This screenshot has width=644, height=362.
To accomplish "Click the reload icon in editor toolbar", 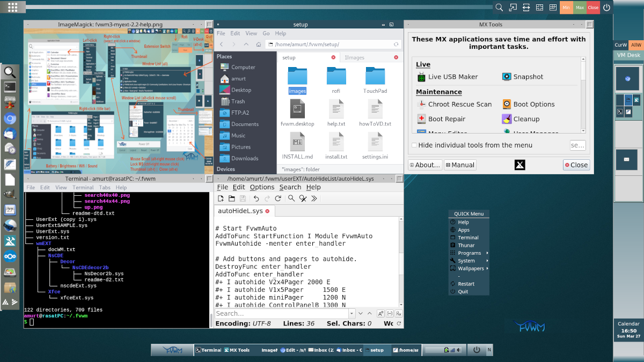I will click(x=278, y=198).
